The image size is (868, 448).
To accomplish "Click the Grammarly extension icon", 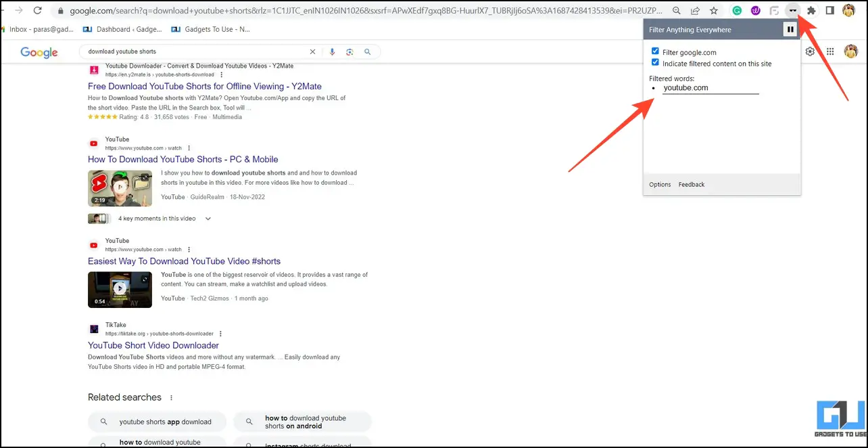I will (x=737, y=11).
